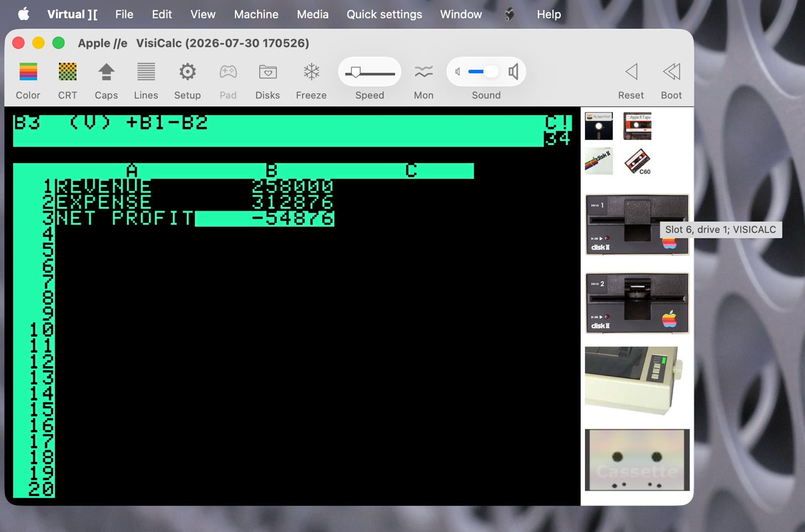Click the 312876 value
The image size is (805, 532).
point(292,202)
